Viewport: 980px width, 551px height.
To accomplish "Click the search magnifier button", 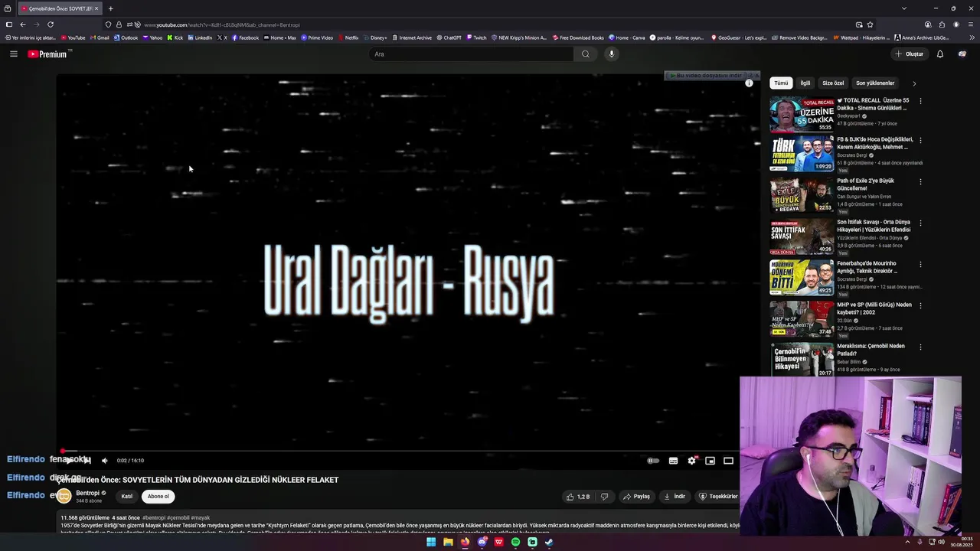I will [586, 54].
